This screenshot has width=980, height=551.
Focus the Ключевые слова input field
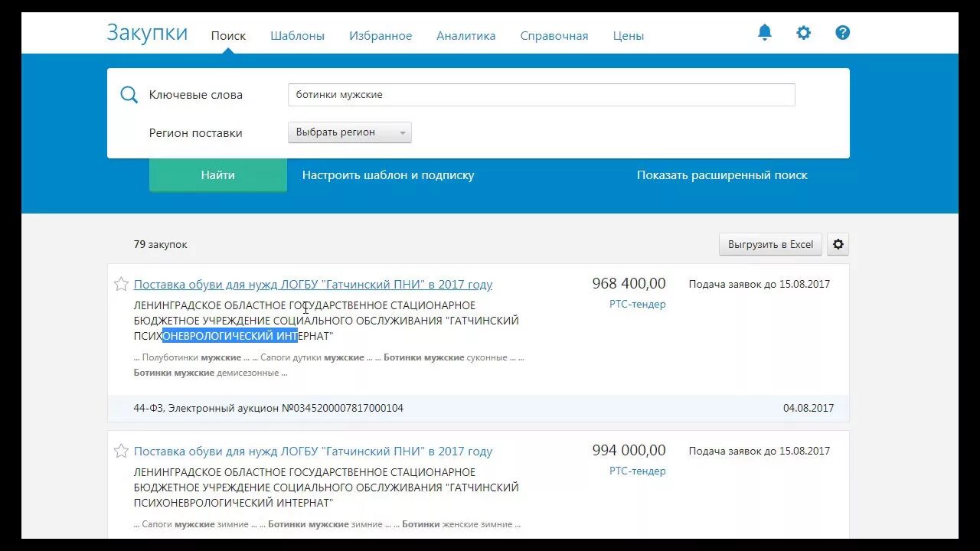coord(541,95)
